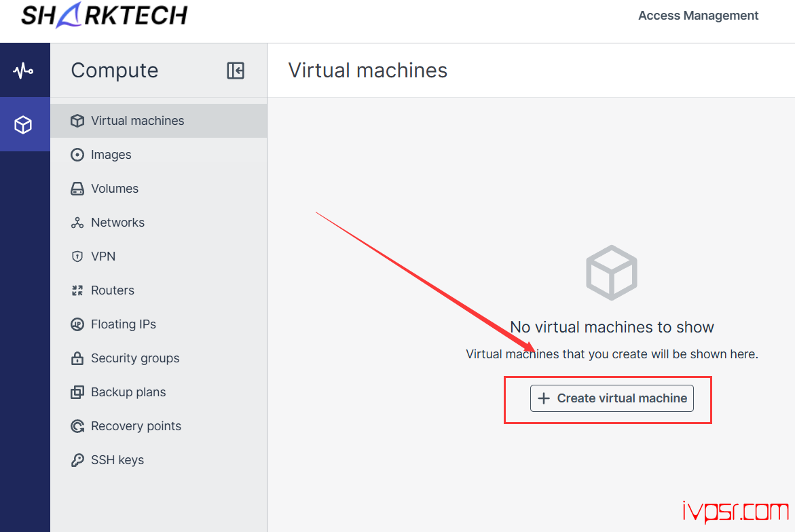Click the Floating IPs icon

coord(77,324)
